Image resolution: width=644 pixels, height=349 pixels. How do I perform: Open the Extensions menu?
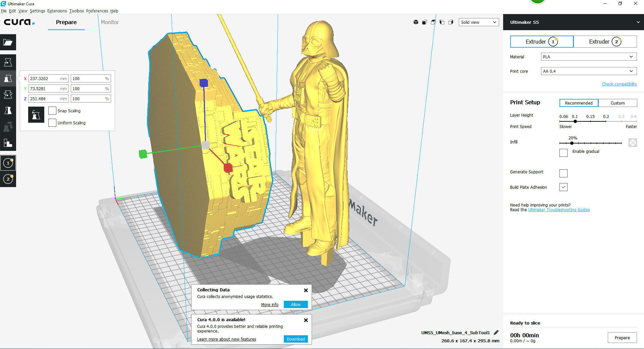pos(57,11)
